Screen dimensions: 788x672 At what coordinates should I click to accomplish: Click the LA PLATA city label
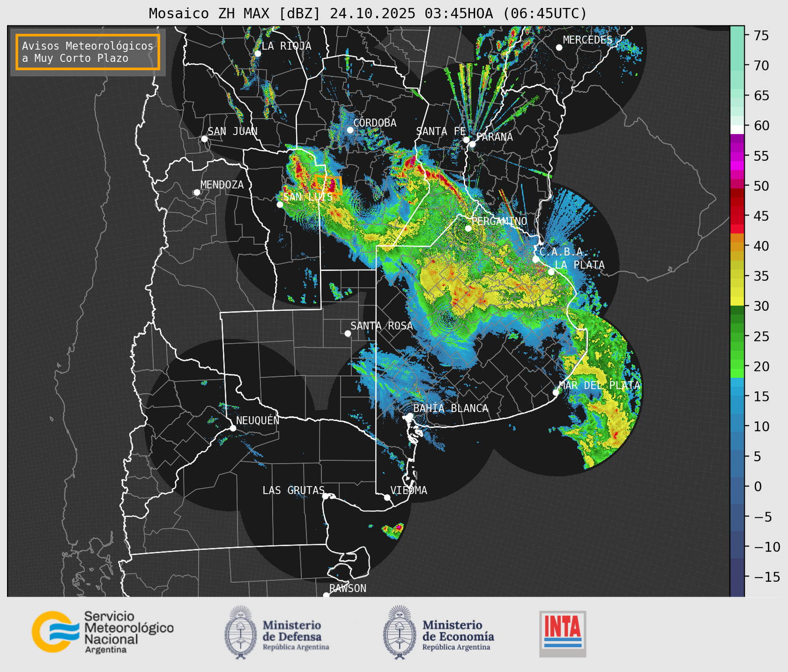coord(580,265)
